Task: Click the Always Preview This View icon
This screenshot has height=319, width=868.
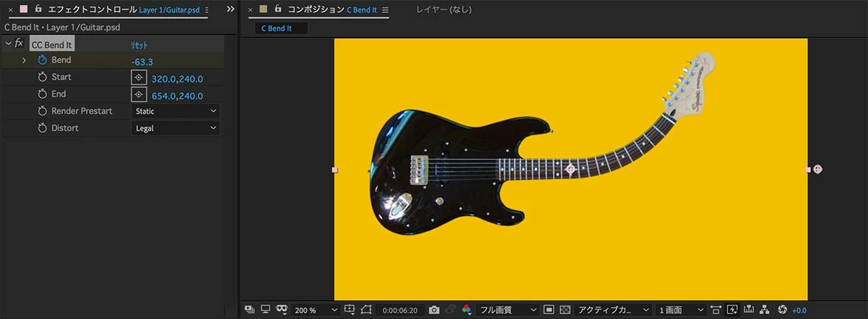Action: 249,309
